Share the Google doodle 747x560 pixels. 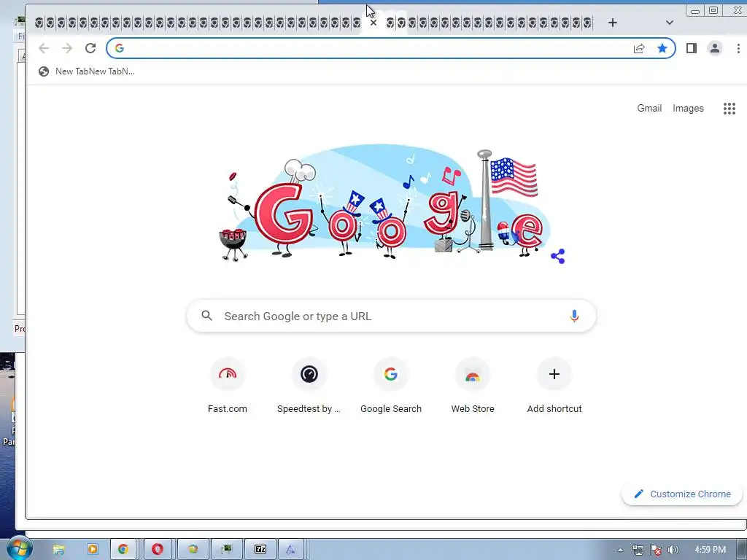pos(558,256)
